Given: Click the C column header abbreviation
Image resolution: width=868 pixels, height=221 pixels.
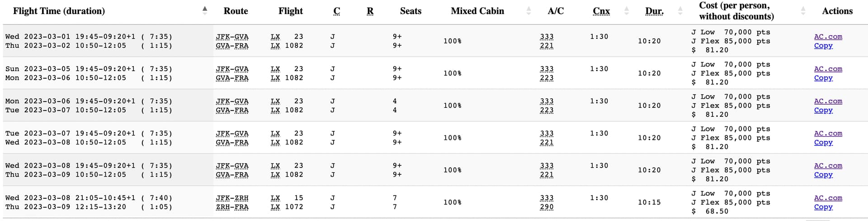Looking at the screenshot, I should pyautogui.click(x=336, y=11).
